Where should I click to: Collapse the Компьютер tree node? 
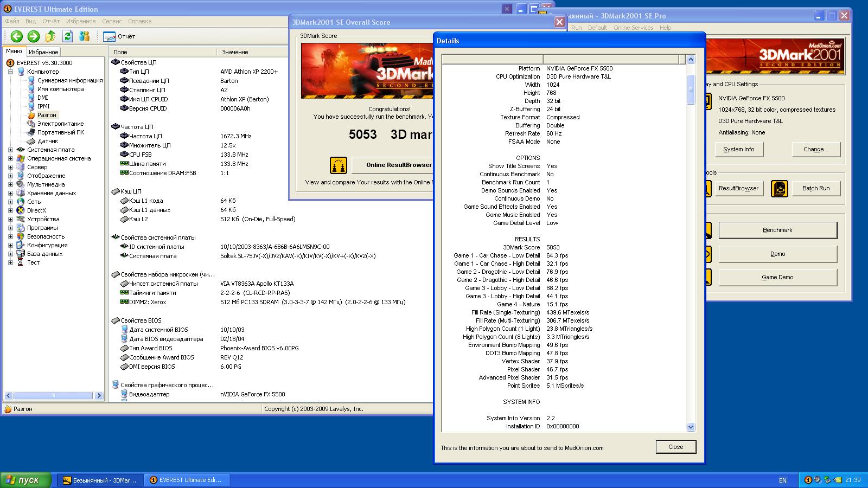(10, 72)
